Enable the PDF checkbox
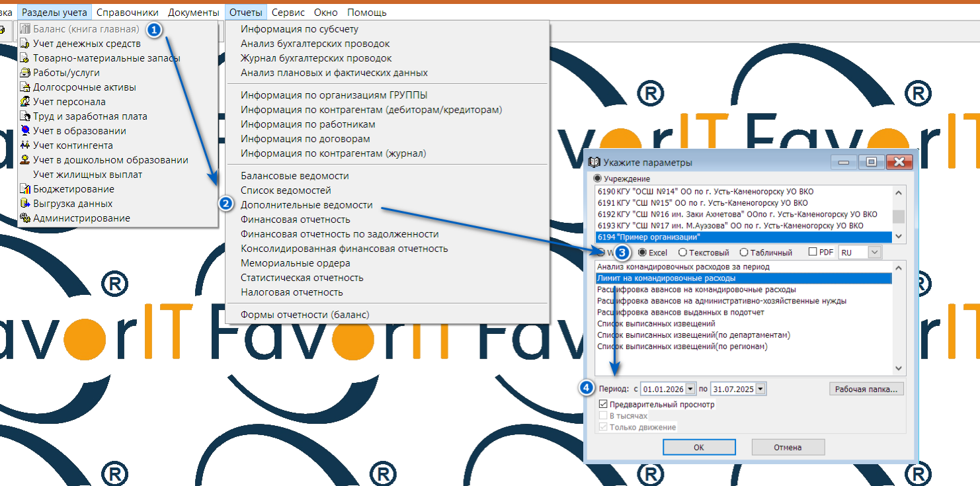 tap(813, 252)
